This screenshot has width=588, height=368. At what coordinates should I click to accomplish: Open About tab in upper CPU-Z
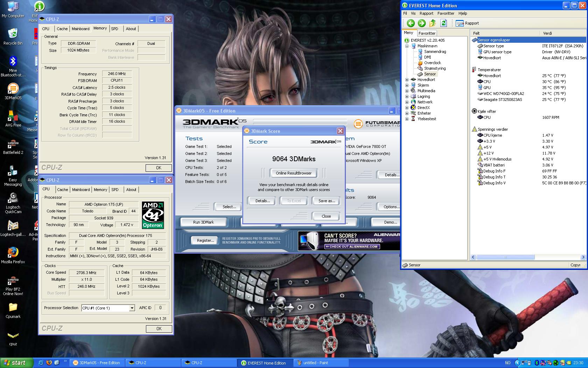click(131, 29)
